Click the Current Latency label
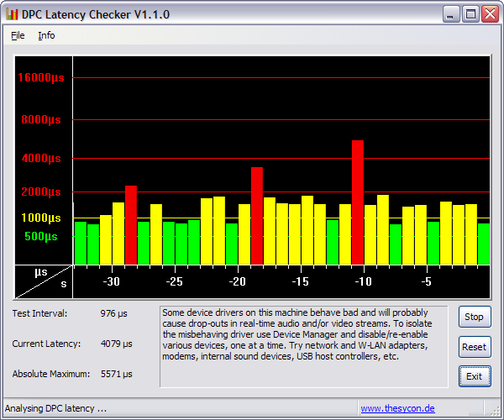 pos(46,344)
